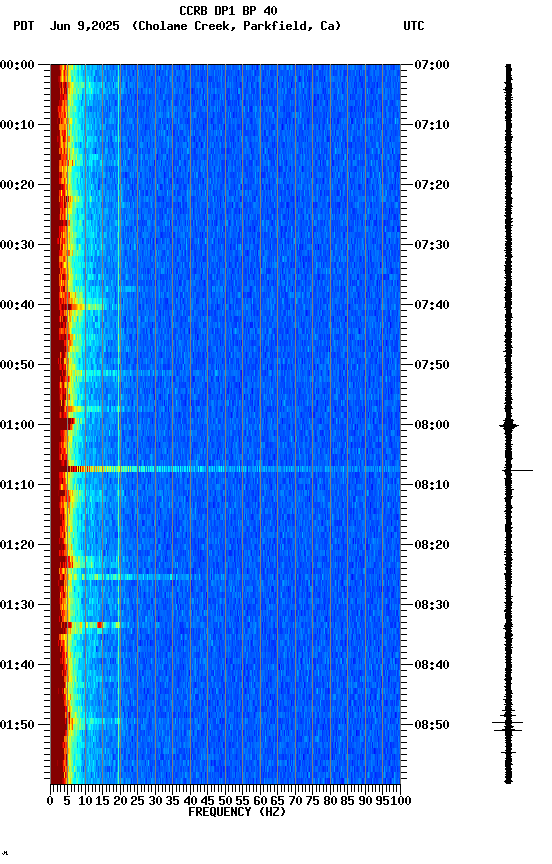This screenshot has height=864, width=552.
Task: Click the seismogram spike near 08:00 UTC
Action: click(509, 425)
